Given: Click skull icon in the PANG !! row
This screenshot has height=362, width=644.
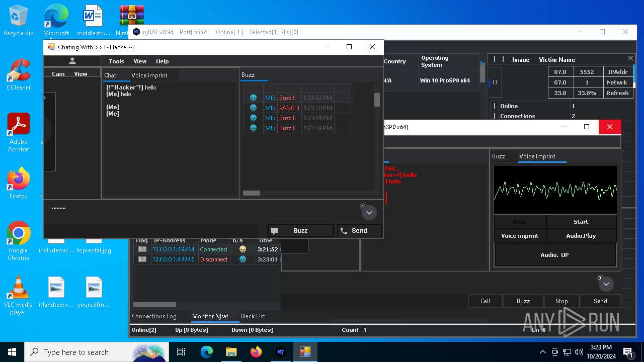Looking at the screenshot, I should click(x=253, y=108).
